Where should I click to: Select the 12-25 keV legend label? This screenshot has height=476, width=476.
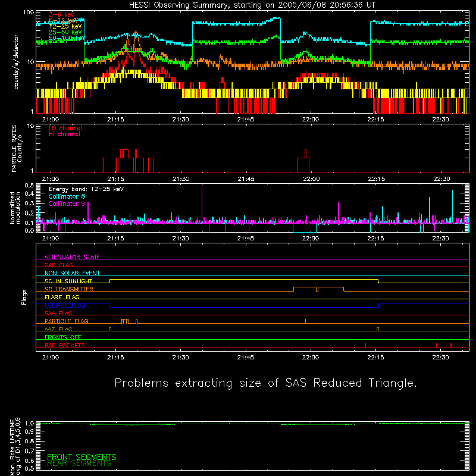[x=65, y=26]
